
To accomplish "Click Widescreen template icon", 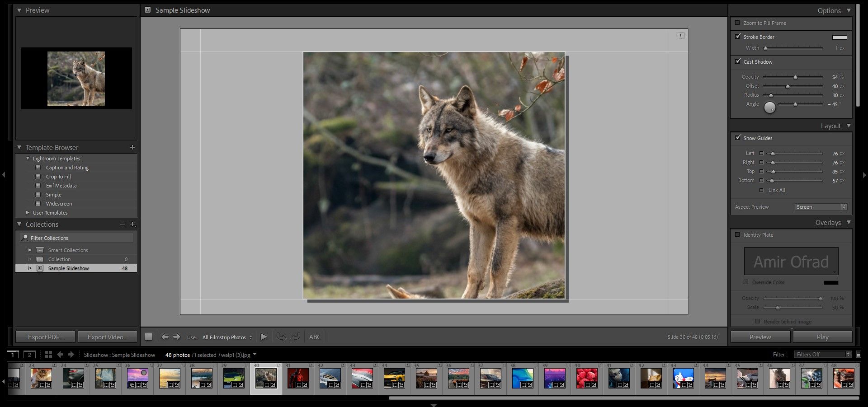I will click(x=38, y=204).
